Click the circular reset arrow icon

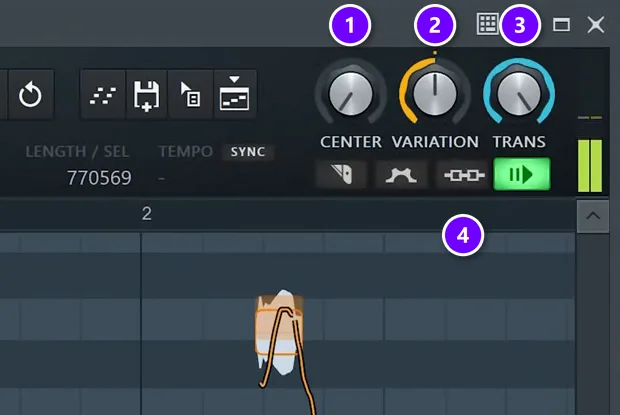tap(30, 95)
